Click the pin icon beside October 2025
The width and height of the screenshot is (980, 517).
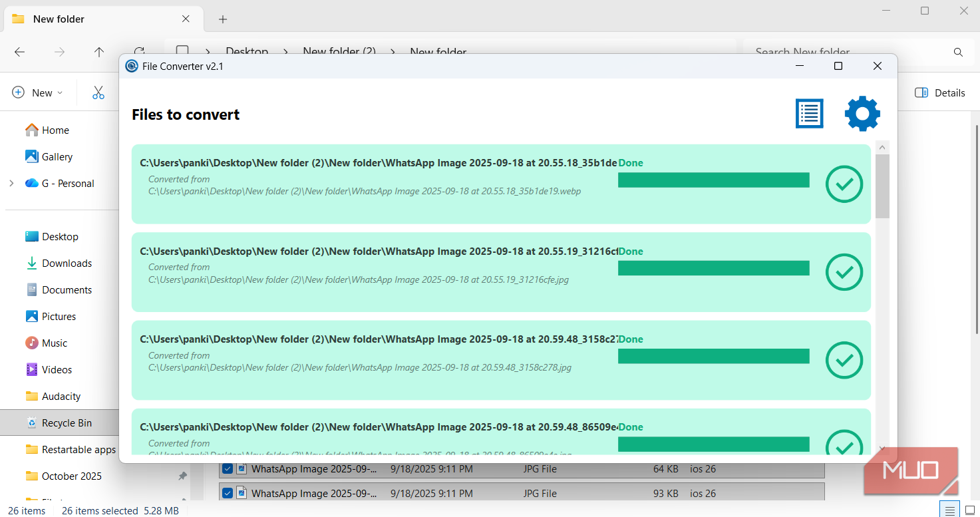(x=182, y=476)
